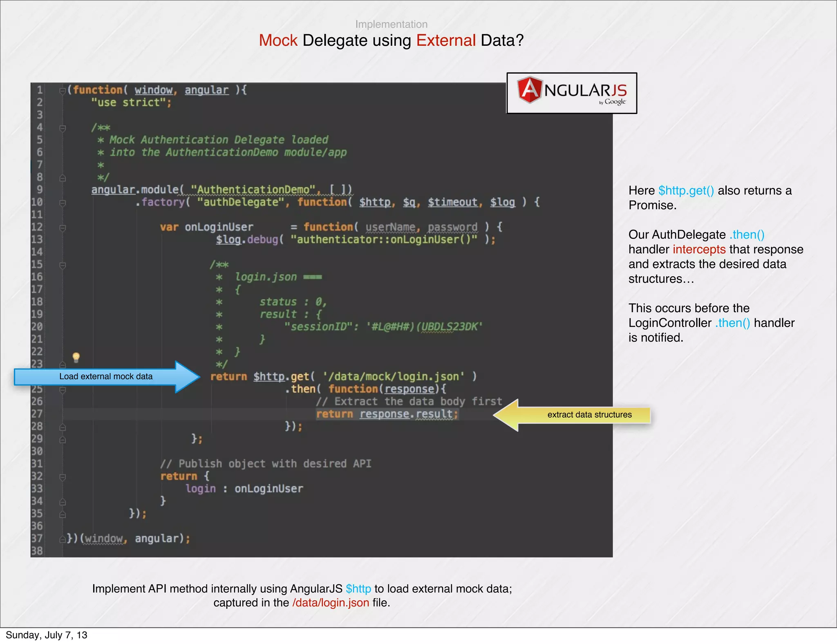
Task: Collapse the return block fold marker on line 32
Action: click(x=63, y=477)
